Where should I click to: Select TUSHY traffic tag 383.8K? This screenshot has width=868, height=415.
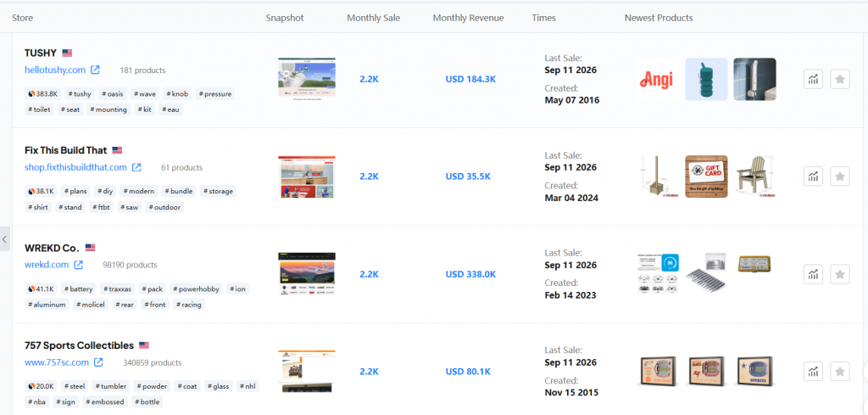tap(42, 93)
